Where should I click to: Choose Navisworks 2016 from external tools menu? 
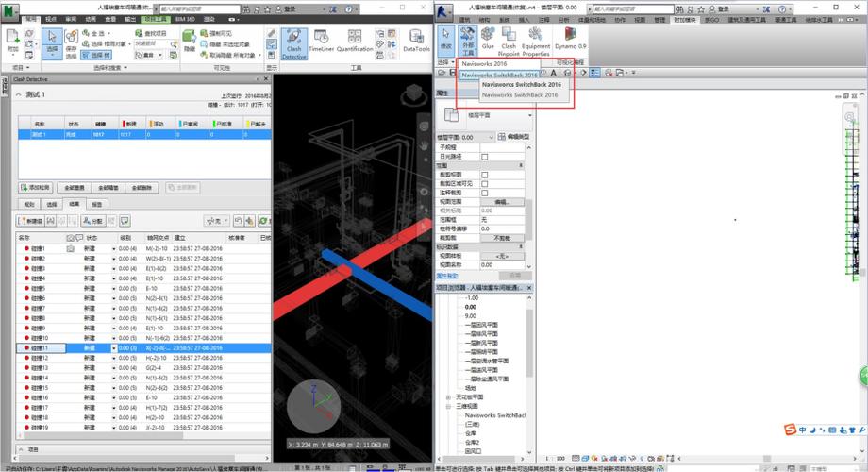click(x=484, y=63)
